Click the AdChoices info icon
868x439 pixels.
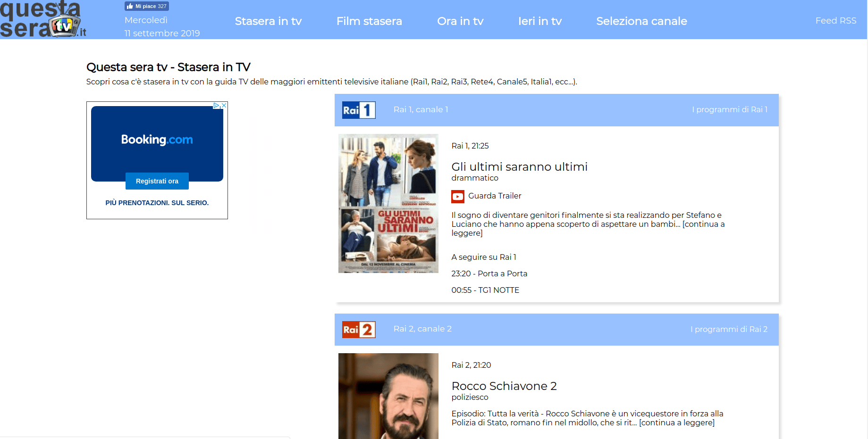(217, 105)
